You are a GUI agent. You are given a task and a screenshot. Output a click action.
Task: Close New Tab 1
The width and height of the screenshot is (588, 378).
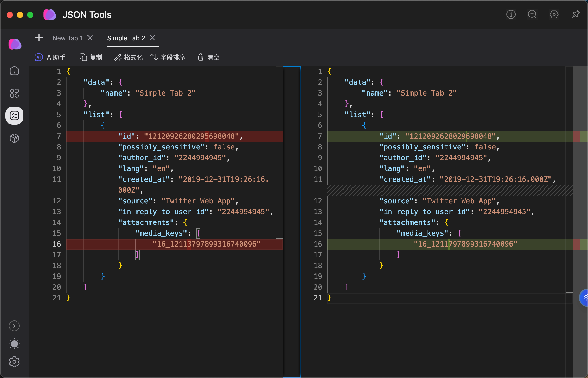(90, 38)
